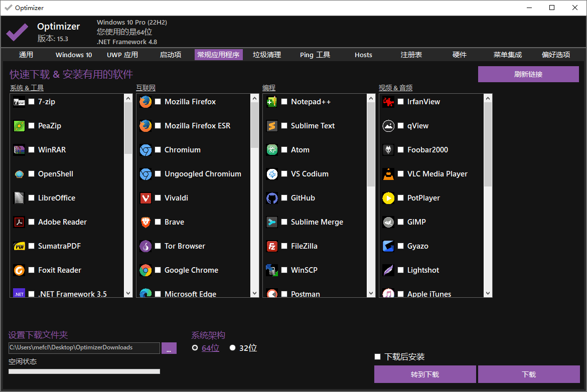
Task: Check the Sublime Merge checkbox
Action: coord(284,222)
